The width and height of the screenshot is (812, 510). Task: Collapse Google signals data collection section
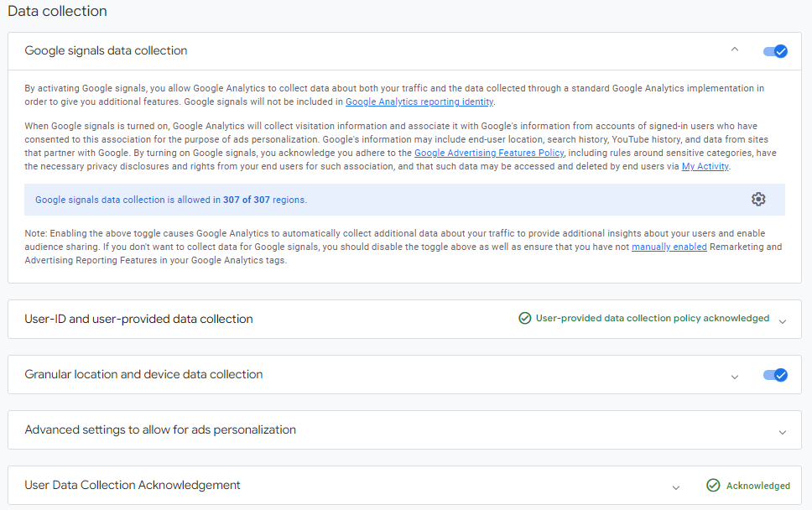[x=734, y=49]
